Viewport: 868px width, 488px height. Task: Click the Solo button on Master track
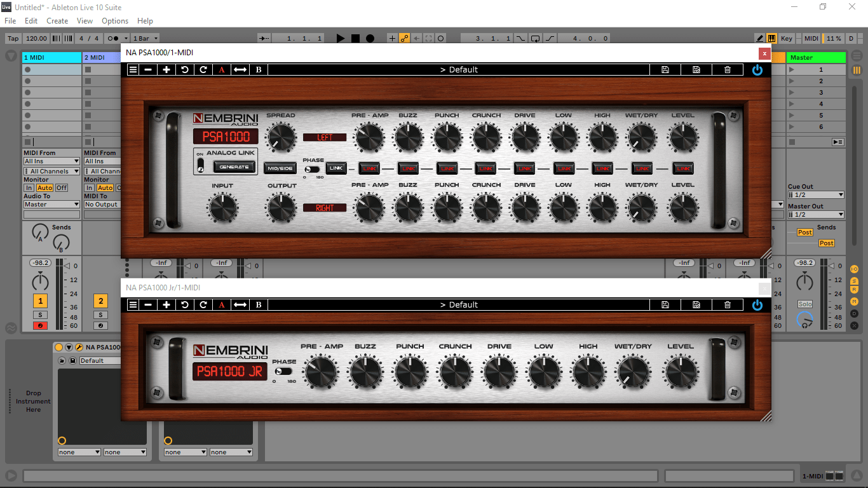pos(805,304)
